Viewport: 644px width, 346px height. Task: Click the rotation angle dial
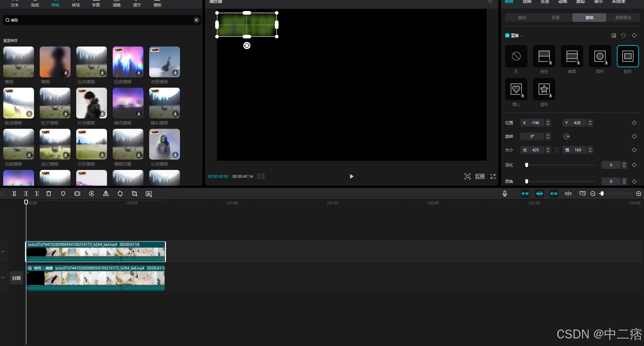click(x=566, y=136)
